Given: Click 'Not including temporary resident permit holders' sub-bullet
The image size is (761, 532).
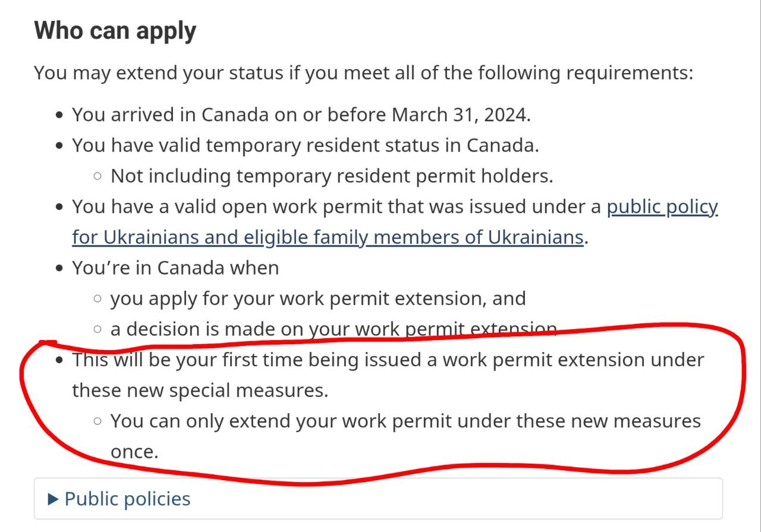Looking at the screenshot, I should pyautogui.click(x=332, y=176).
